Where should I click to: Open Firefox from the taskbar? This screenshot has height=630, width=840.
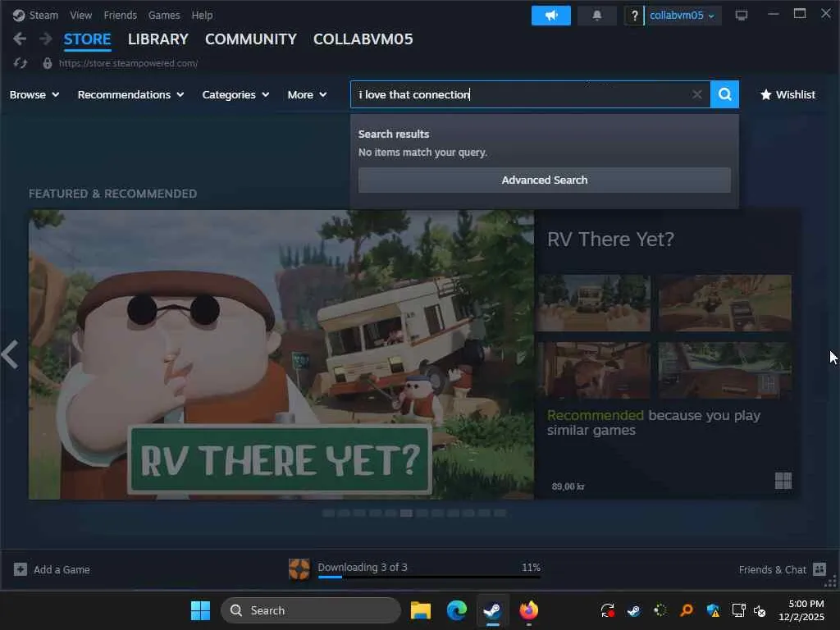point(529,610)
